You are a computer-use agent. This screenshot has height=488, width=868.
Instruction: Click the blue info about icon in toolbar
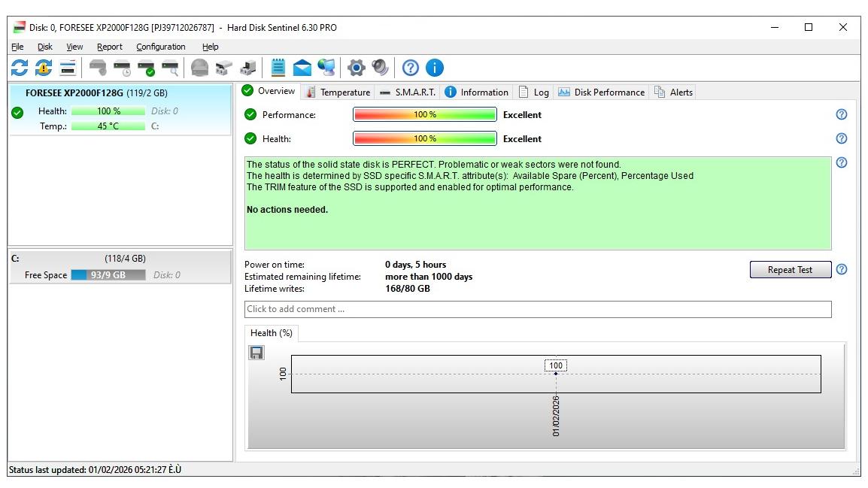435,68
